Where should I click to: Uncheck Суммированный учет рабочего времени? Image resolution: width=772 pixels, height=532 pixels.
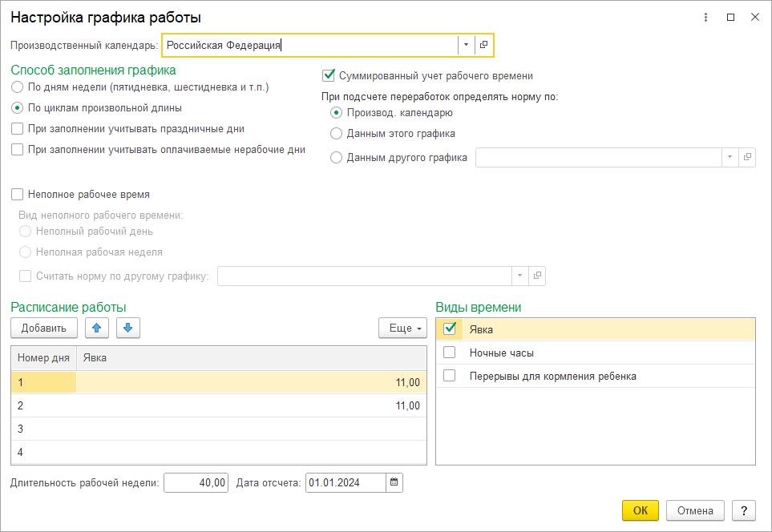coord(329,75)
